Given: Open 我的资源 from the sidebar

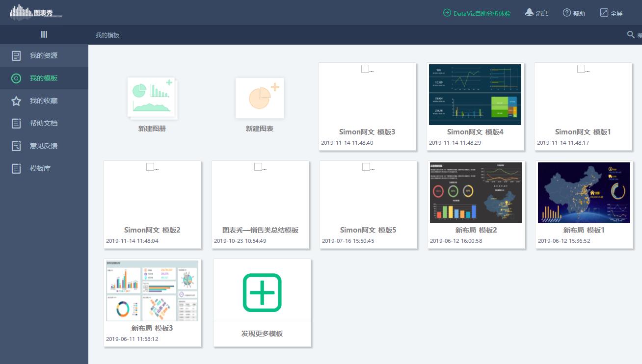Looking at the screenshot, I should click(x=44, y=55).
